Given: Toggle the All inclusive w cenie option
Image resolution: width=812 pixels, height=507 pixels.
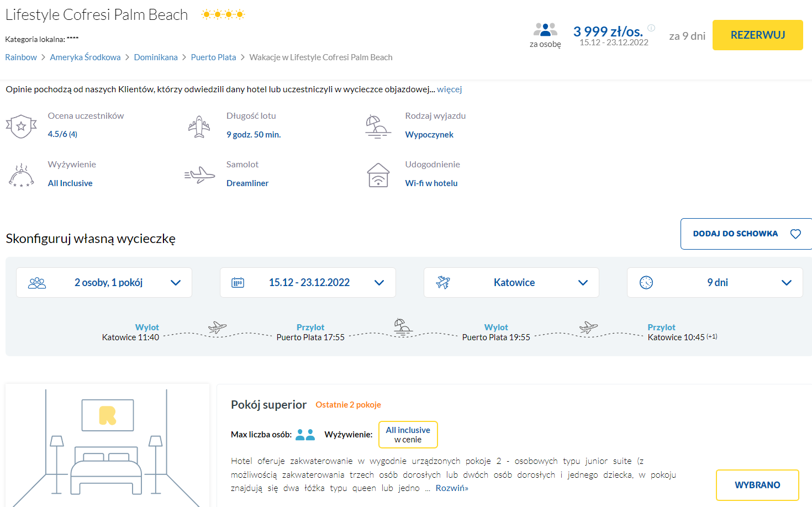Looking at the screenshot, I should (408, 435).
